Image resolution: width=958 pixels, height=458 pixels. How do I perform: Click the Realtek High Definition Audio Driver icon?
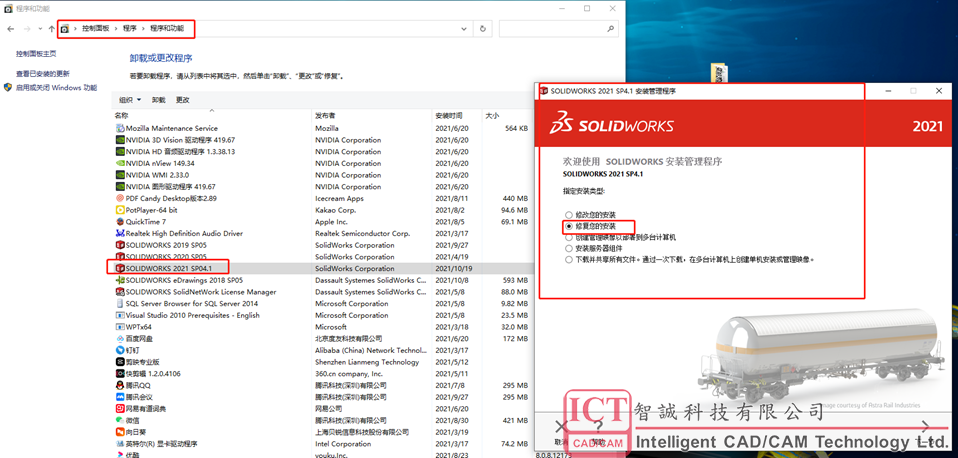tap(120, 233)
